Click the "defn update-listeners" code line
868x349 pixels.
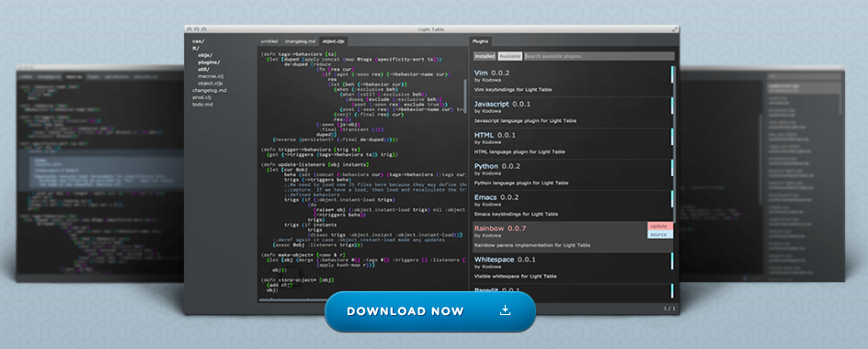pos(314,164)
